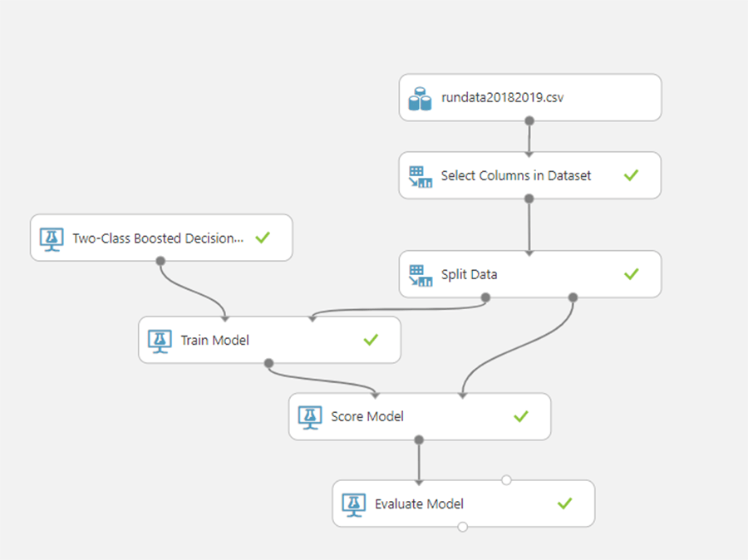Select the Select Columns in Dataset label
Image resolution: width=748 pixels, height=560 pixels.
(x=515, y=175)
